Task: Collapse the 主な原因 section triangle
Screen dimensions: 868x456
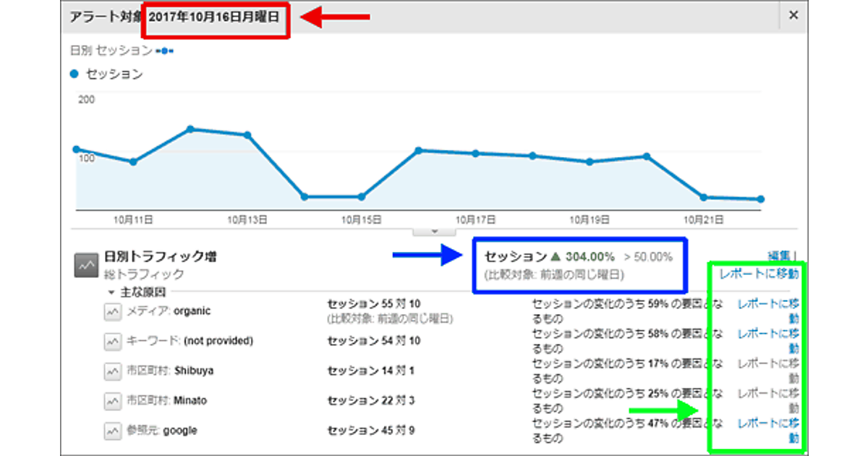Action: (111, 292)
